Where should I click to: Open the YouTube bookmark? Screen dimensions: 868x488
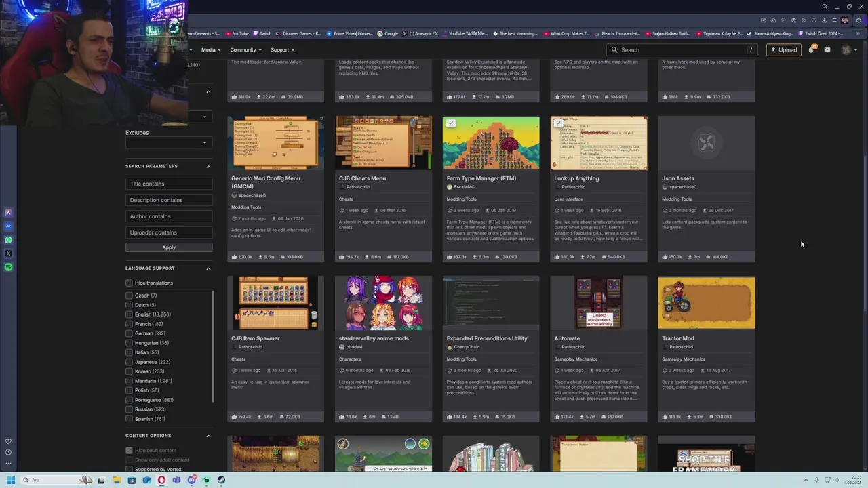tap(237, 33)
